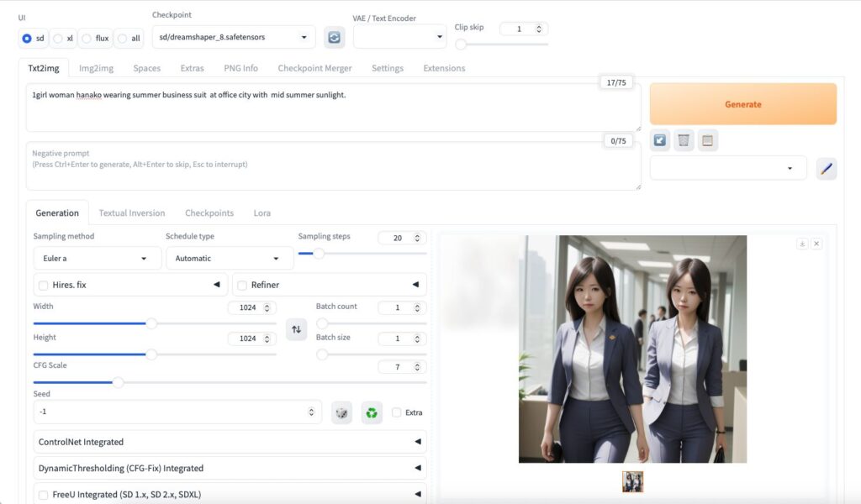Viewport: 861px width, 504px height.
Task: Open the Checkpoint Merger tab
Action: [314, 69]
